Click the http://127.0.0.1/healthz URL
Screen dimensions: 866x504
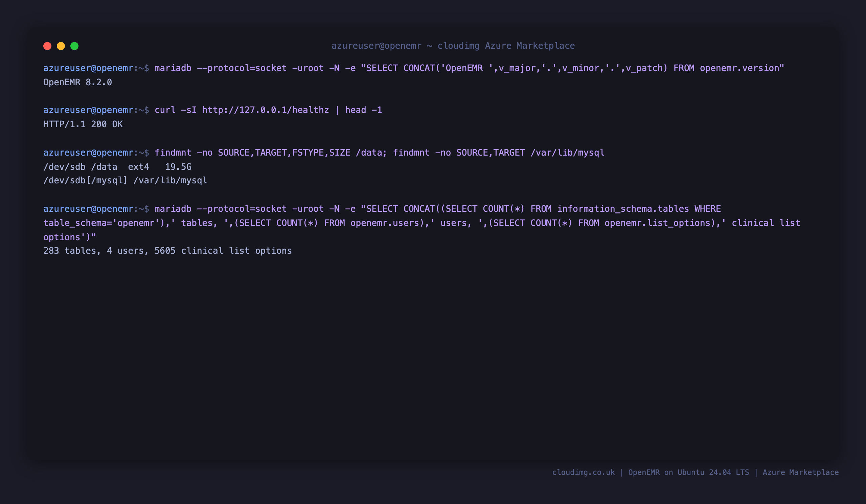point(265,110)
